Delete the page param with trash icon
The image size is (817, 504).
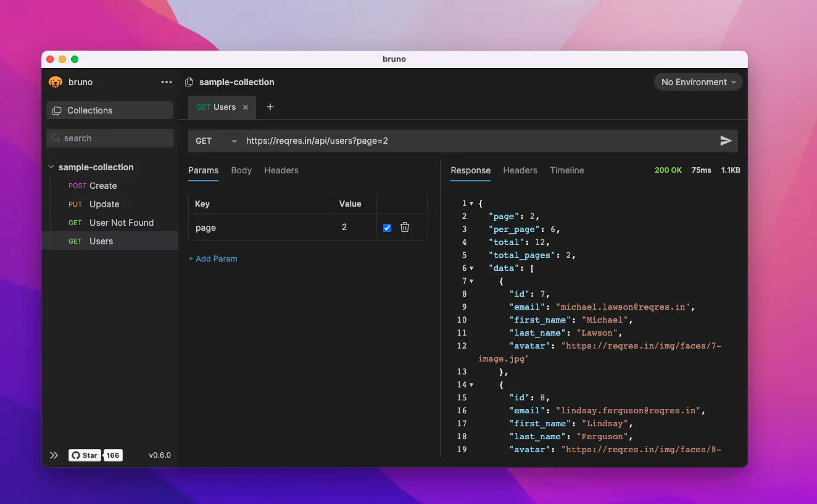pos(405,227)
